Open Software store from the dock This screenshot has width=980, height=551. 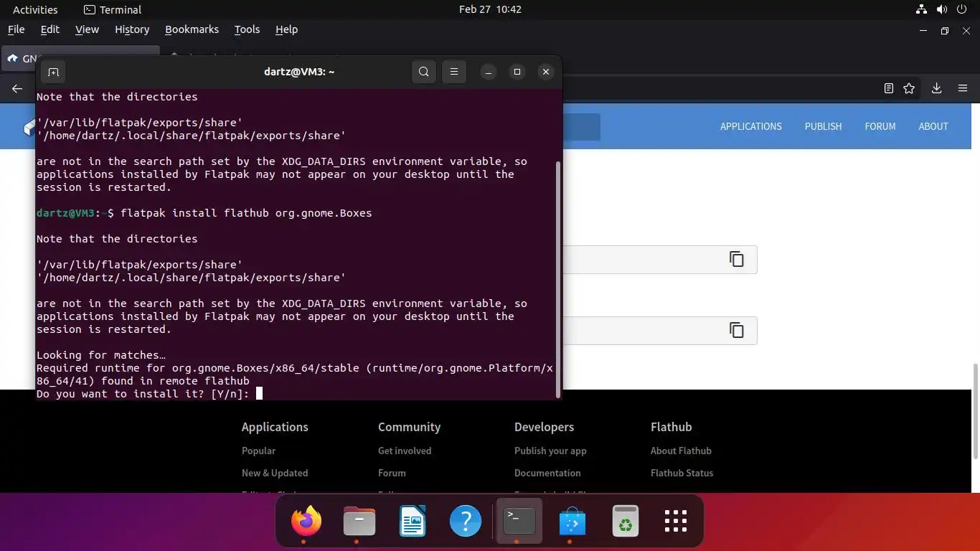(572, 521)
